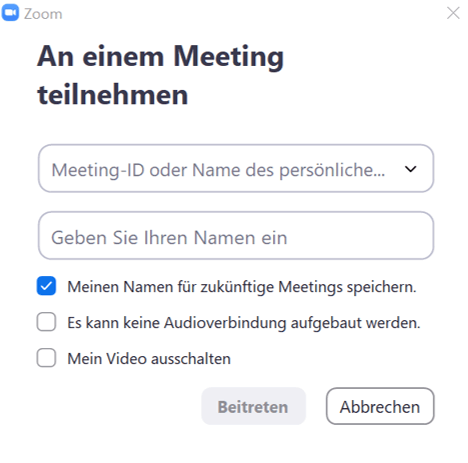Enable the no audio connection checkbox
The width and height of the screenshot is (468, 463).
46,322
